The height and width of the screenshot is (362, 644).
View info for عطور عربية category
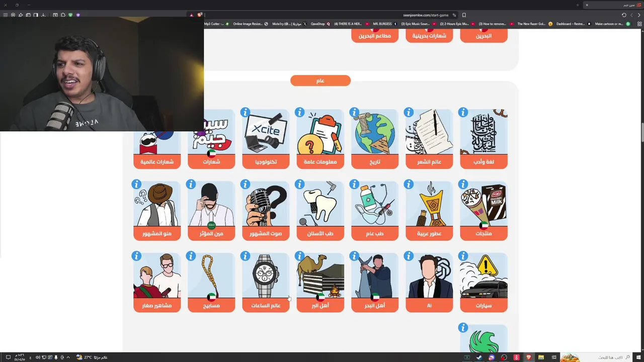coord(409,185)
